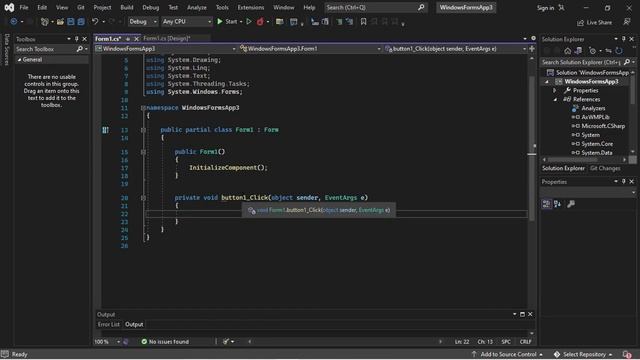This screenshot has height=360, width=640.
Task: Click the Hot Reload flame icon
Action: pyautogui.click(x=260, y=22)
